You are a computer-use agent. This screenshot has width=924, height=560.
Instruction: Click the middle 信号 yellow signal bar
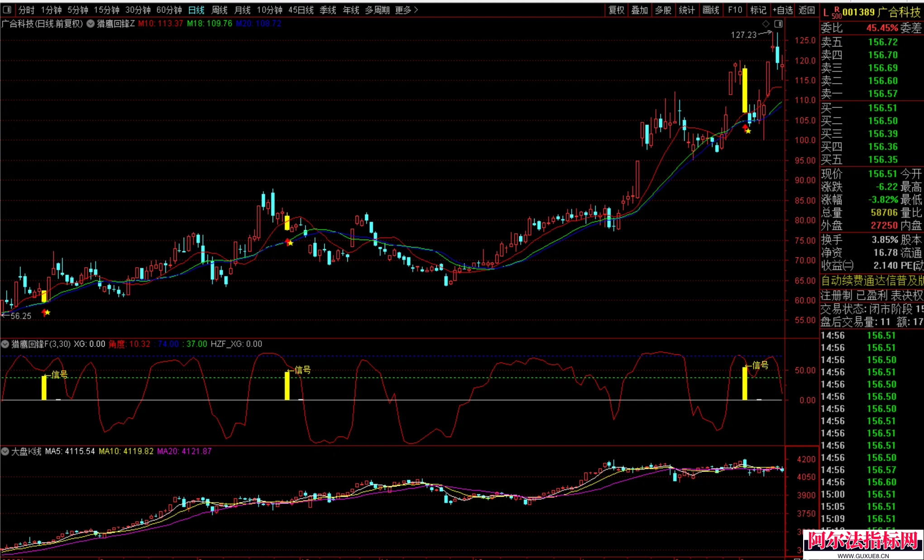[x=287, y=386]
